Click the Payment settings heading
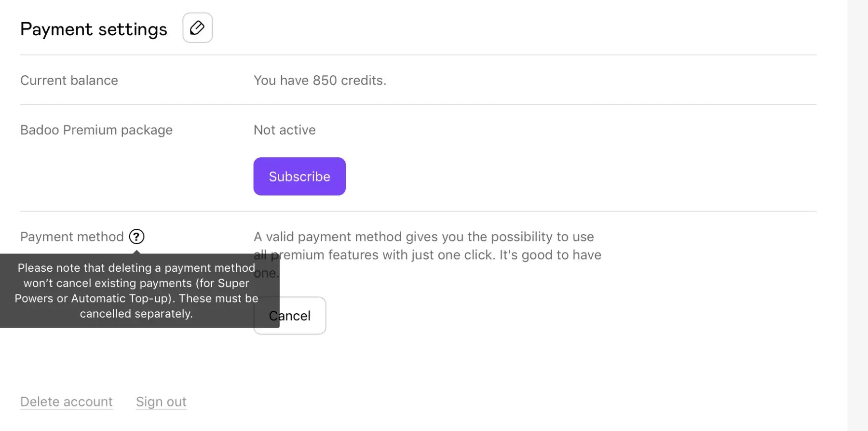Screen dimensions: 868x431 coord(94,29)
